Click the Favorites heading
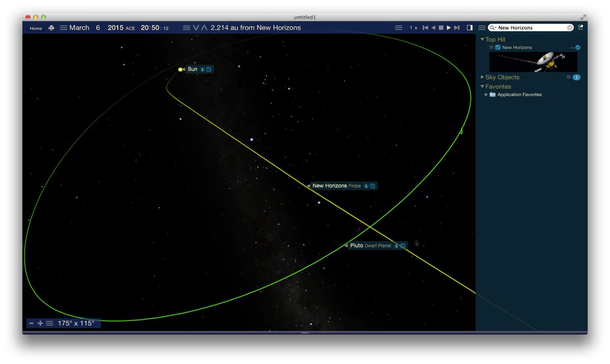Image resolution: width=610 pixels, height=364 pixels. click(x=498, y=86)
